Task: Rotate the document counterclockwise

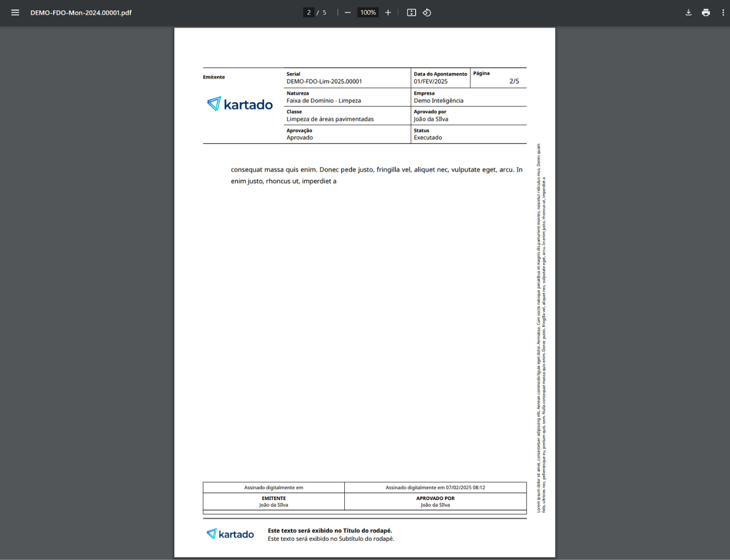Action: tap(427, 12)
